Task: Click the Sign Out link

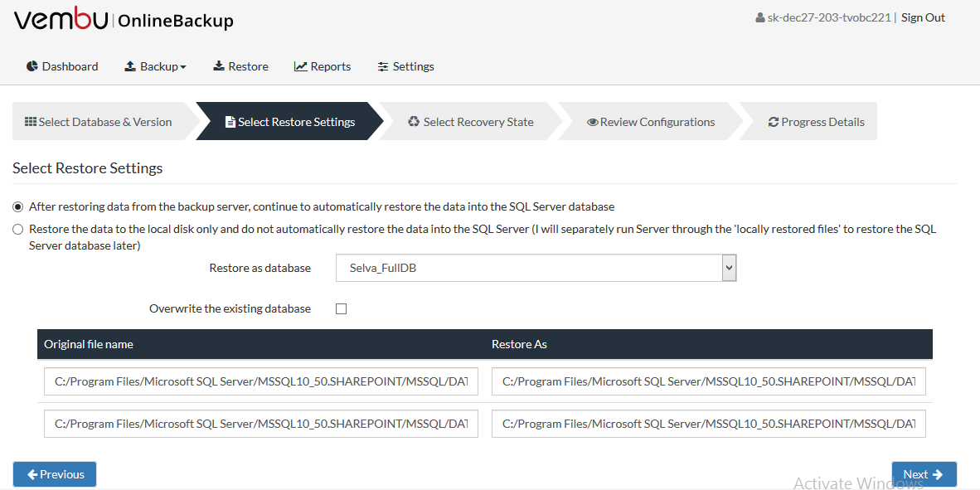Action: pyautogui.click(x=923, y=17)
